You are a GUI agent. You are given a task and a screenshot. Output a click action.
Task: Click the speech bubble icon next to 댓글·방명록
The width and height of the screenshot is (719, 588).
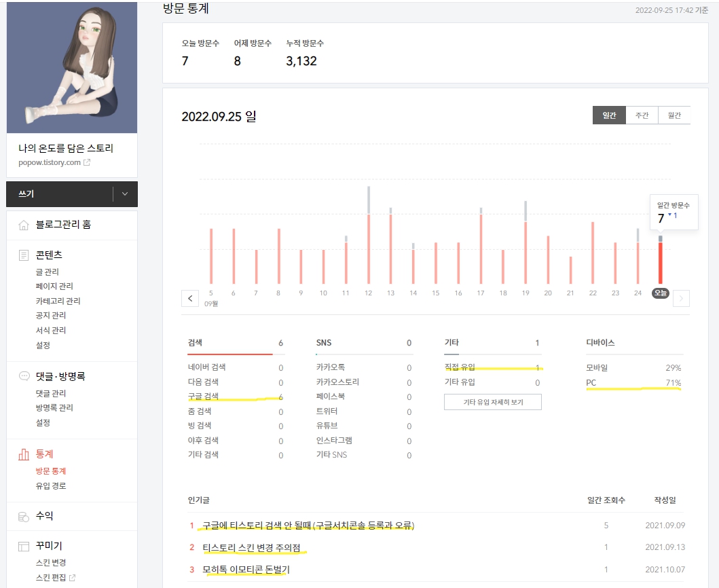[24, 376]
